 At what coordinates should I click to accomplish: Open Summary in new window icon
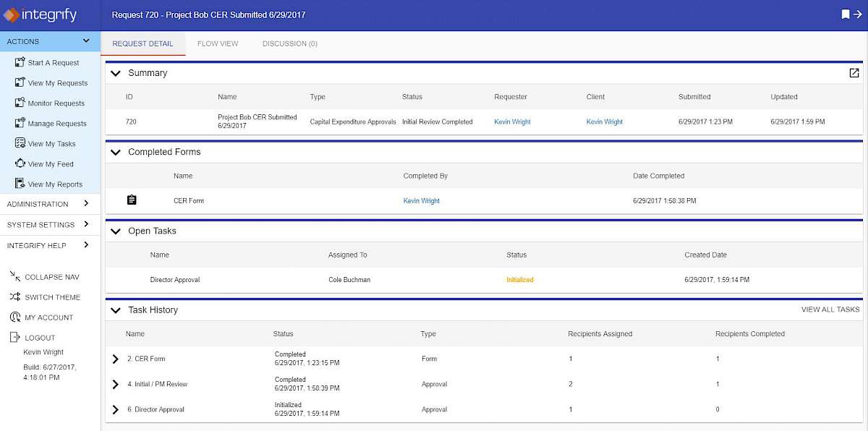pyautogui.click(x=854, y=73)
